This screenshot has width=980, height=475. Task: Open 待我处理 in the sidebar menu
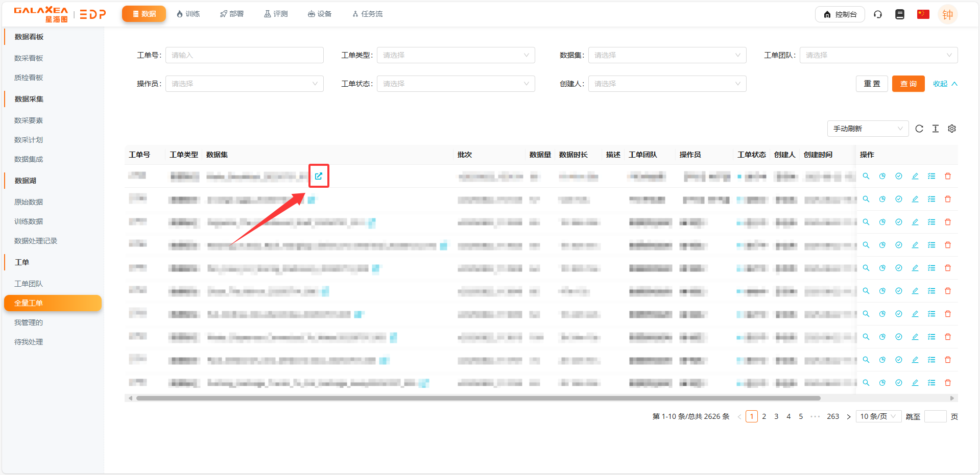(29, 342)
